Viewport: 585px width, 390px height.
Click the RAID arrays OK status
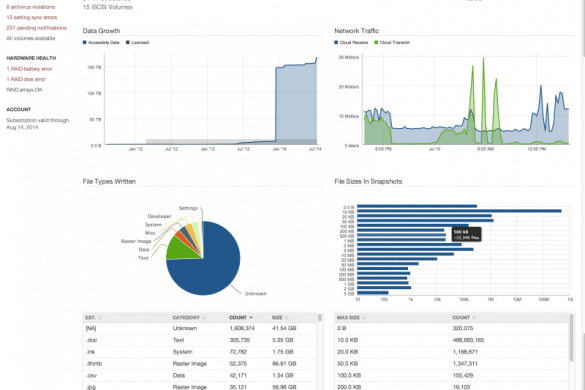pos(24,90)
